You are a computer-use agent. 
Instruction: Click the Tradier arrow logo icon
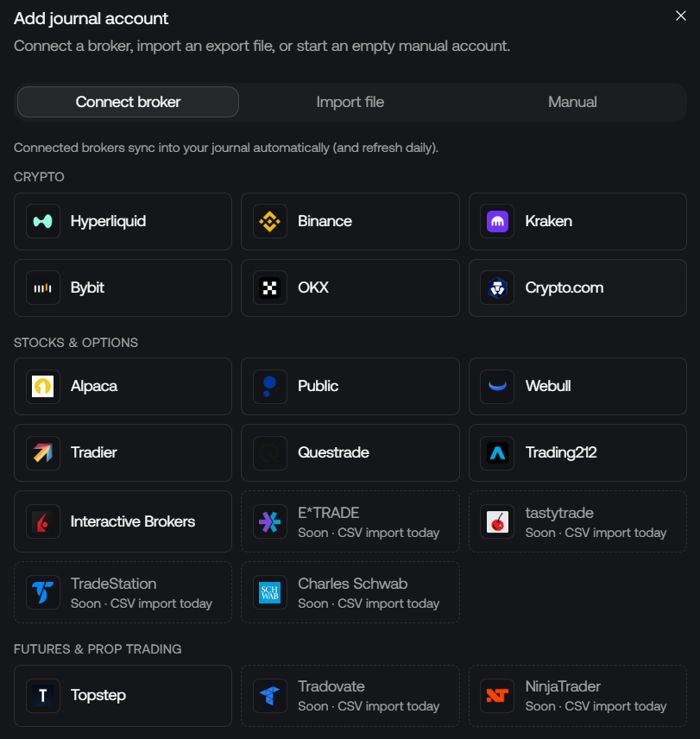(x=43, y=453)
